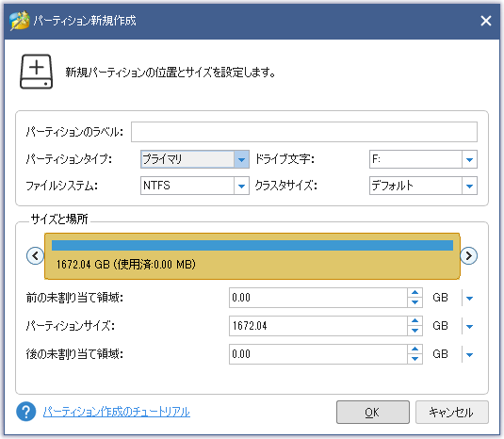Click the left arrow beside the partition bar
This screenshot has height=439, width=504.
coord(35,256)
